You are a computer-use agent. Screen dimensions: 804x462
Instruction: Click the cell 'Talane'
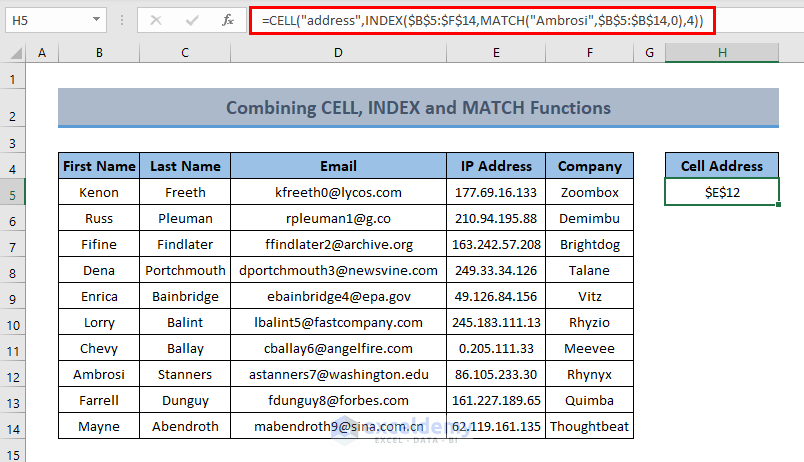[x=590, y=270]
